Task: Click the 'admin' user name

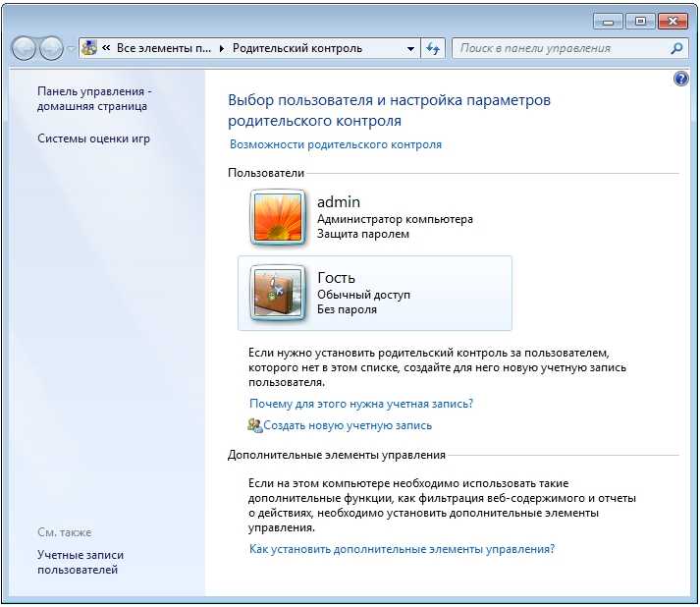Action: 339,202
